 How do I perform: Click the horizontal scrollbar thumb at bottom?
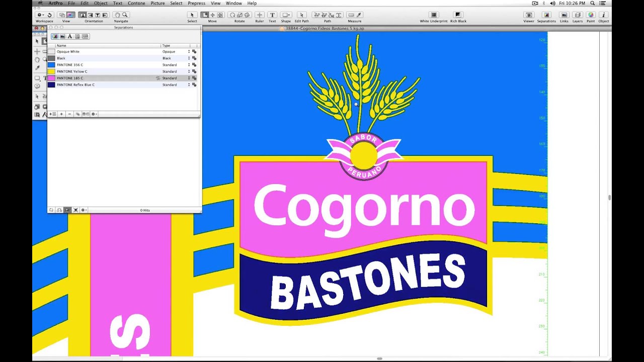(380, 358)
